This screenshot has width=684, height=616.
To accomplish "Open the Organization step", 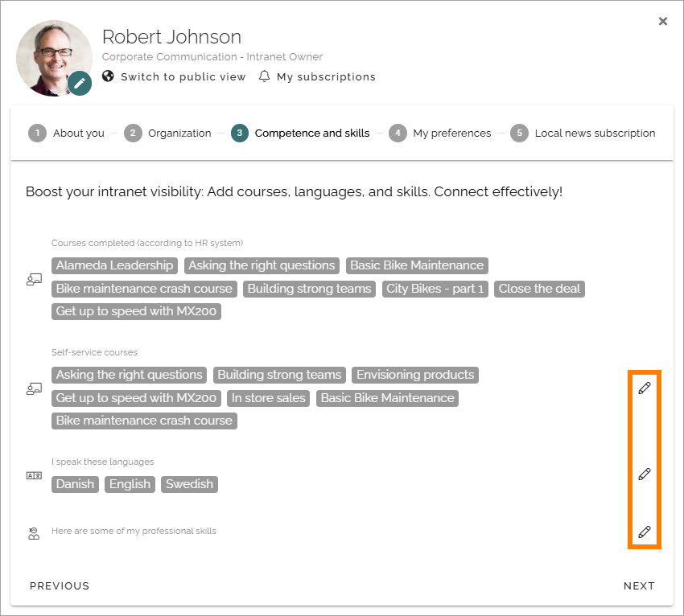I will pos(167,133).
